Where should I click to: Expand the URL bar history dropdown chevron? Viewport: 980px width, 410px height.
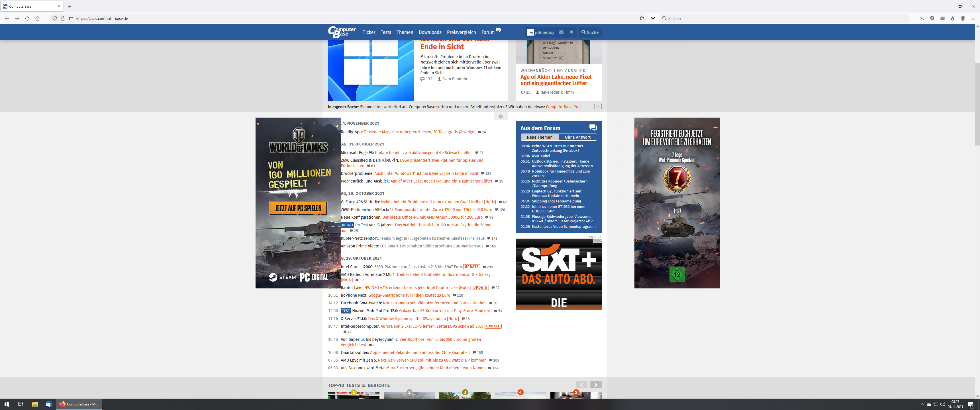[653, 18]
